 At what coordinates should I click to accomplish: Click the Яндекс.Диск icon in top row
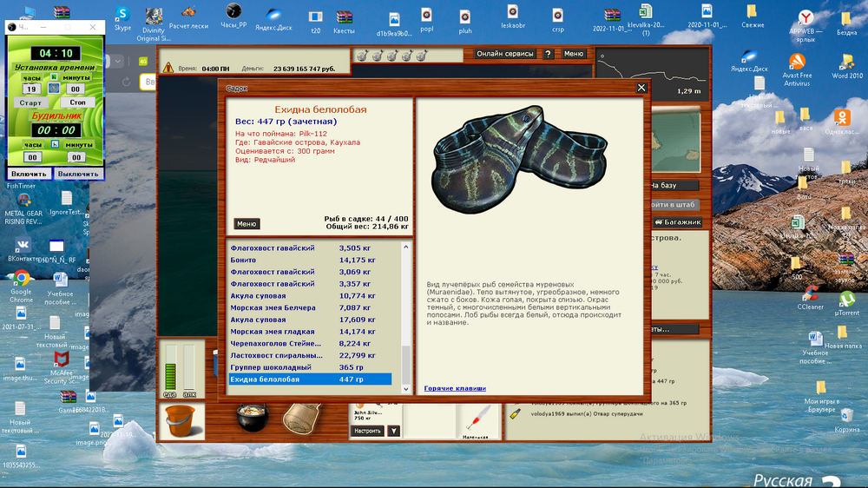click(x=273, y=18)
